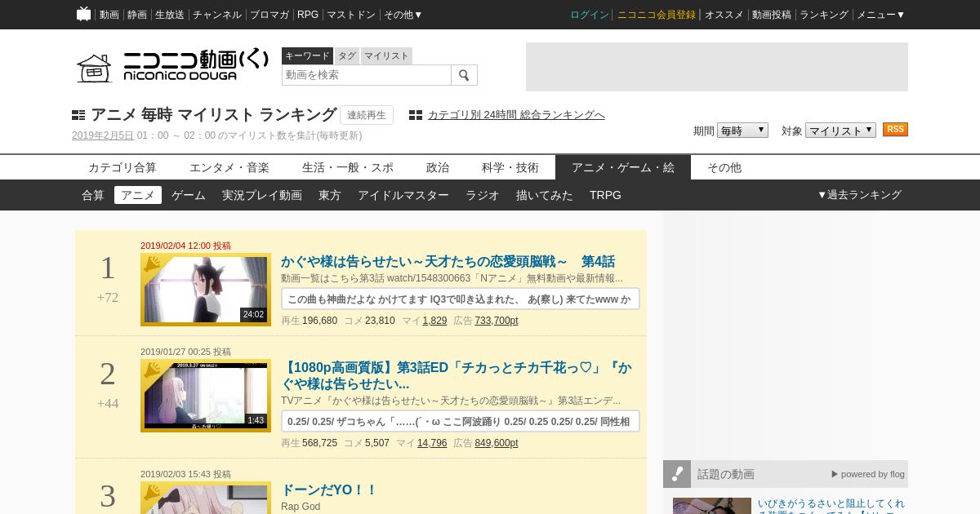
Task: Click grid icon beside カテゴリ別 24時間 link
Action: (x=416, y=115)
